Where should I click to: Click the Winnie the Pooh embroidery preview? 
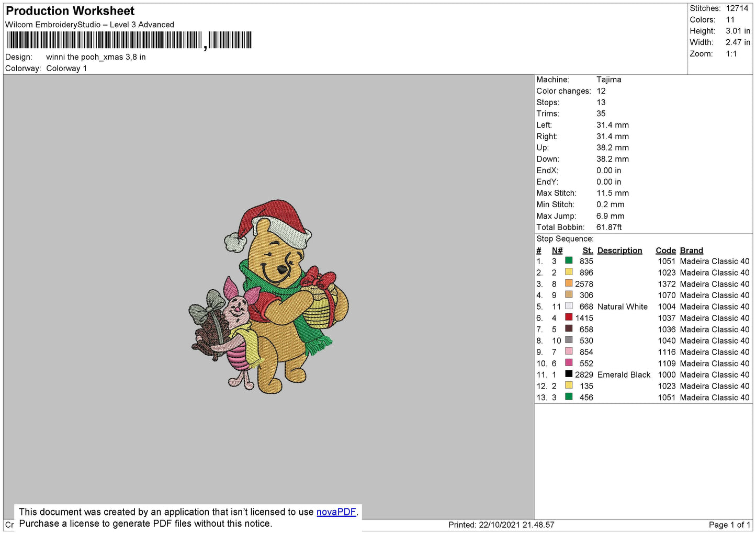(x=268, y=297)
